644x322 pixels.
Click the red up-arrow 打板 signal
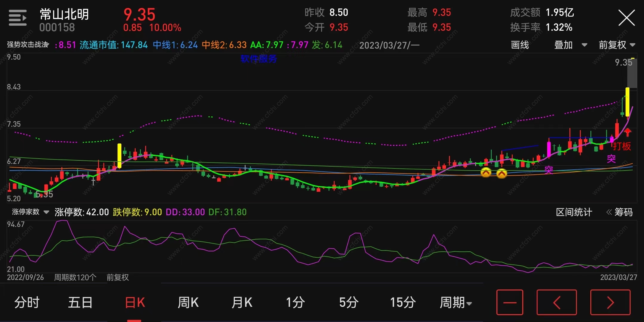tap(628, 132)
